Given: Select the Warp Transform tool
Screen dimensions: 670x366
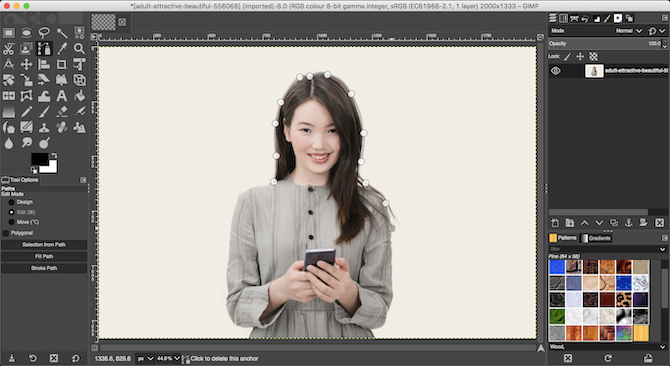Looking at the screenshot, I should coord(44,96).
